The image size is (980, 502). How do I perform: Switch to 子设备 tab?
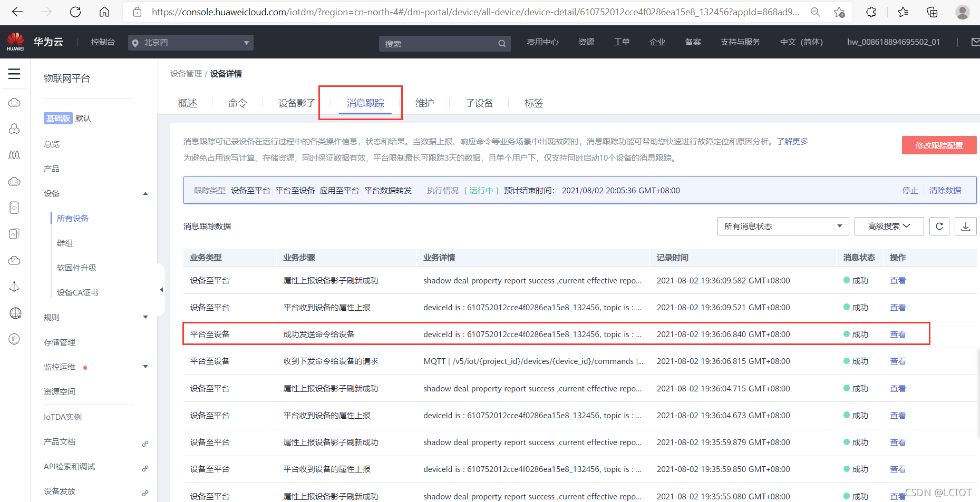(479, 103)
